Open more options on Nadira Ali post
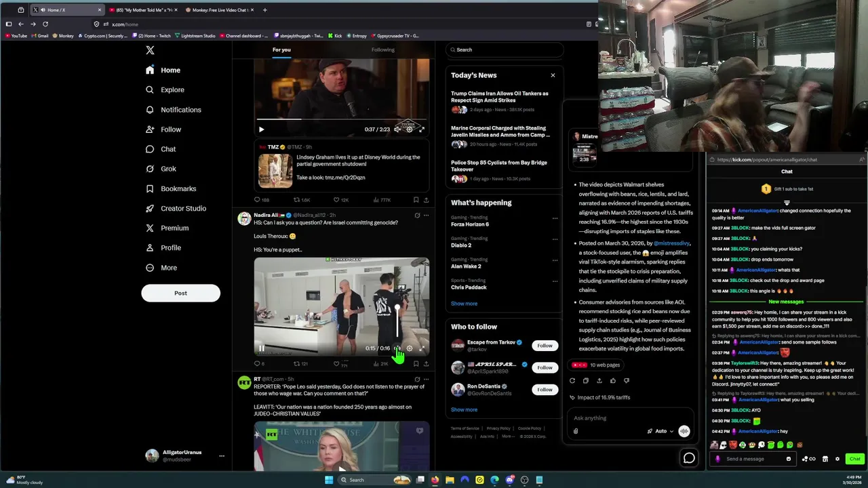The image size is (868, 488). [426, 216]
